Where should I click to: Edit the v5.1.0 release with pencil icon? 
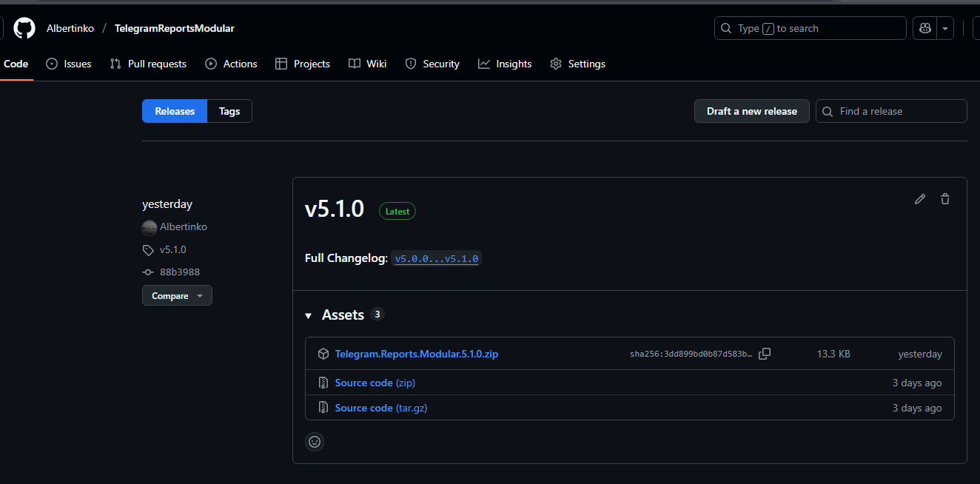920,199
